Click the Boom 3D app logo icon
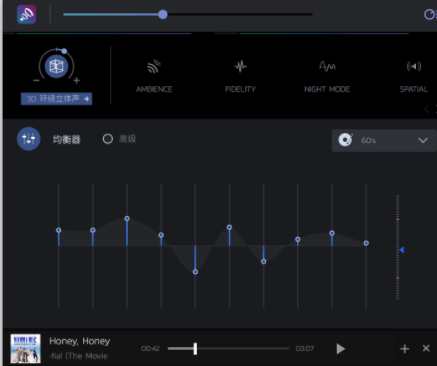The height and width of the screenshot is (366, 437). [27, 14]
